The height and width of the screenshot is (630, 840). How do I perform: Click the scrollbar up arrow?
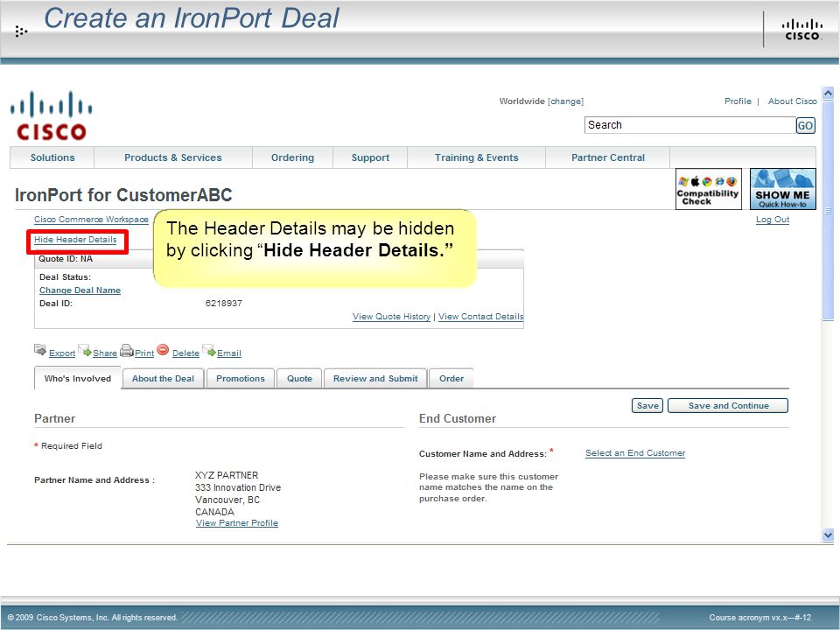pyautogui.click(x=828, y=94)
